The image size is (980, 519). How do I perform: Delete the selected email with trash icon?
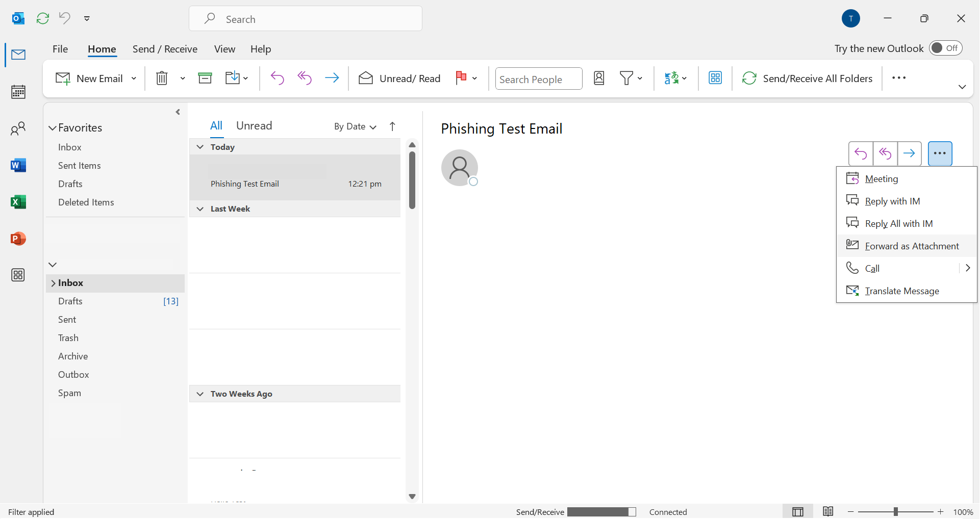(162, 78)
